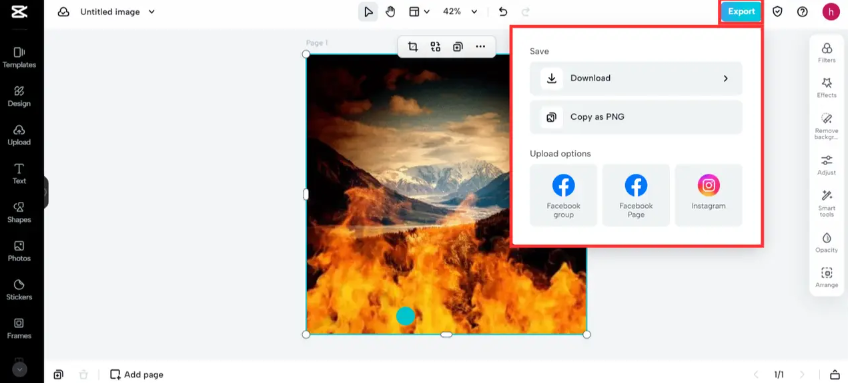Open the Filters panel
This screenshot has width=848, height=383.
point(826,53)
